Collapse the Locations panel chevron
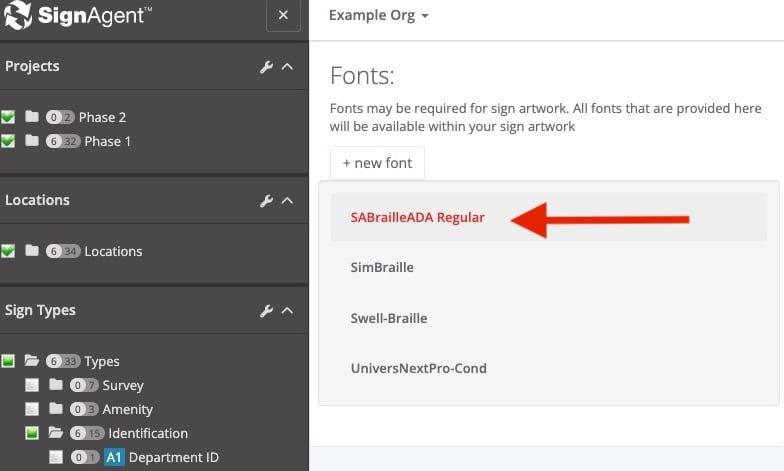784x471 pixels. pyautogui.click(x=287, y=201)
